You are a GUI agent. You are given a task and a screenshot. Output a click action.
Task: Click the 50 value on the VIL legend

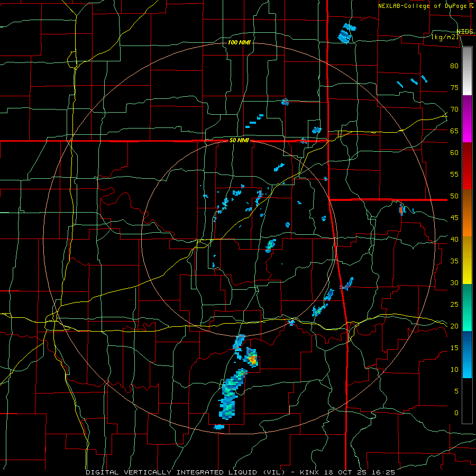click(454, 196)
